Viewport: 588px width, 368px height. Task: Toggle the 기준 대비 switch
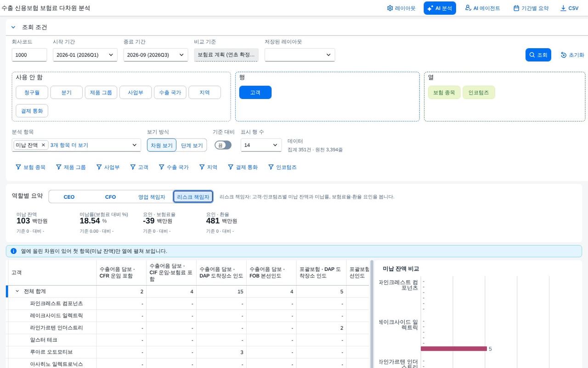pos(223,145)
